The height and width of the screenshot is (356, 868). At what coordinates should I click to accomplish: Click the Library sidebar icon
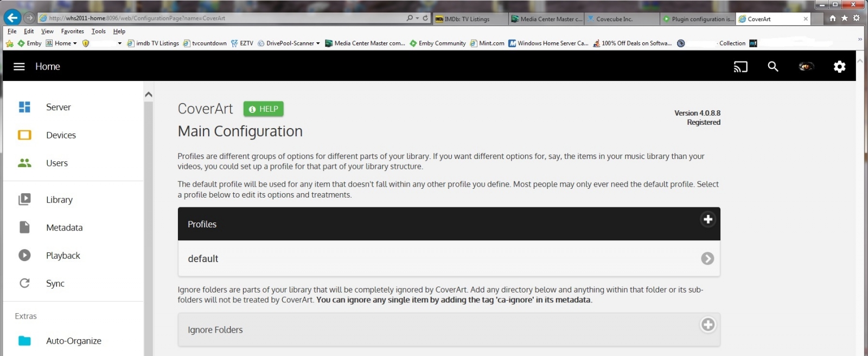[24, 199]
